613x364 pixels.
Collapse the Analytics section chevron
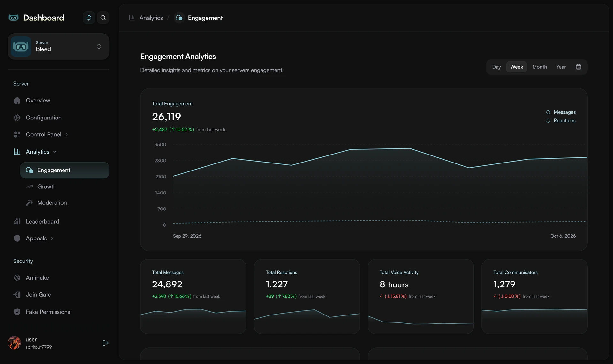click(x=55, y=152)
